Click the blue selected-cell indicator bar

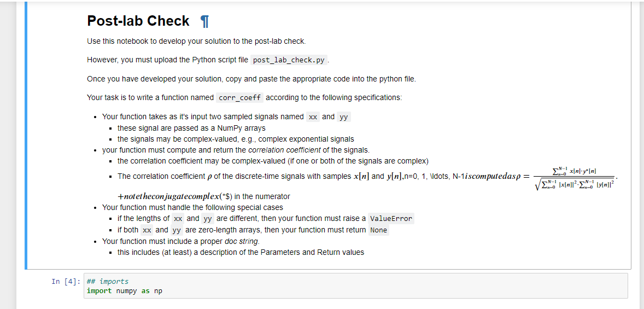[26, 136]
